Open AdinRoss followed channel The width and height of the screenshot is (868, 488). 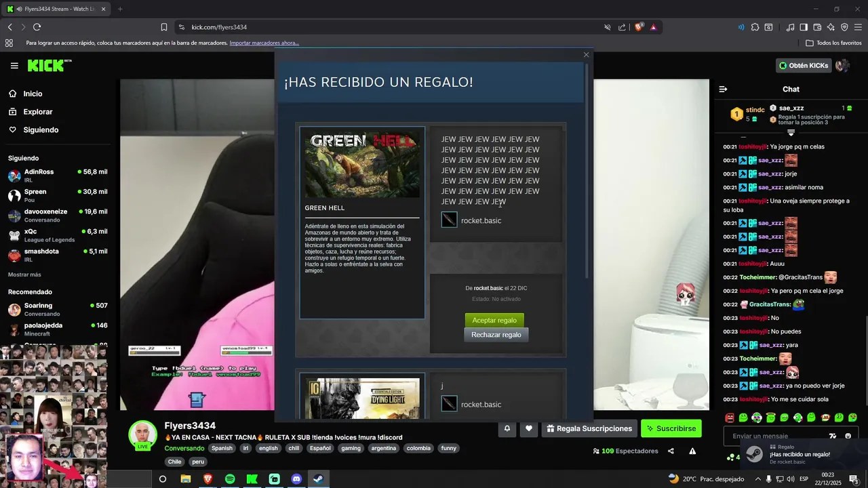[x=58, y=176]
